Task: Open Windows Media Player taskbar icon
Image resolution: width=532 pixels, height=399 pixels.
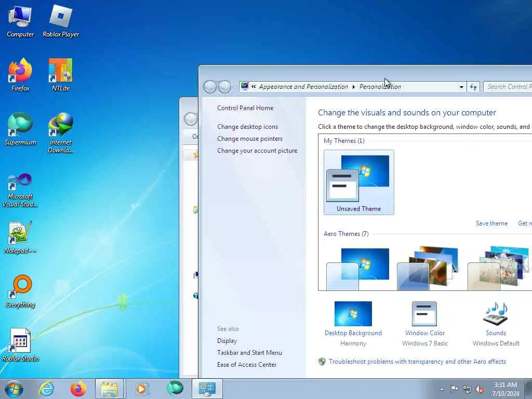Action: [141, 389]
